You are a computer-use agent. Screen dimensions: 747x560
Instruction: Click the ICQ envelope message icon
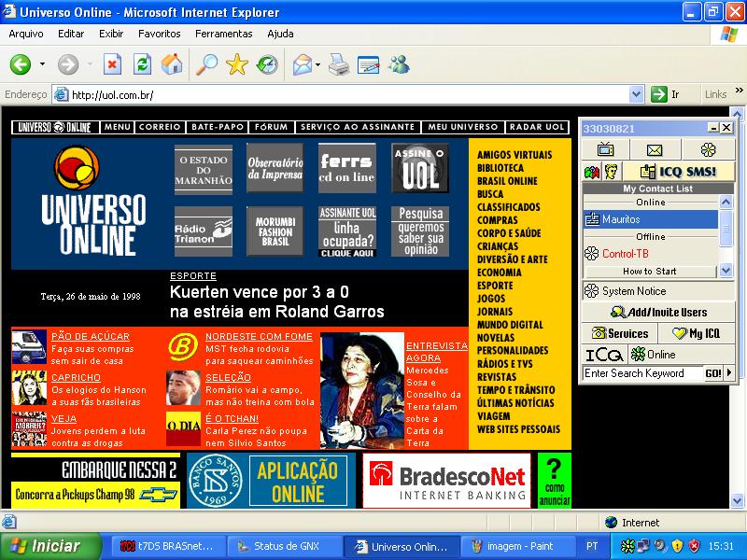click(655, 149)
